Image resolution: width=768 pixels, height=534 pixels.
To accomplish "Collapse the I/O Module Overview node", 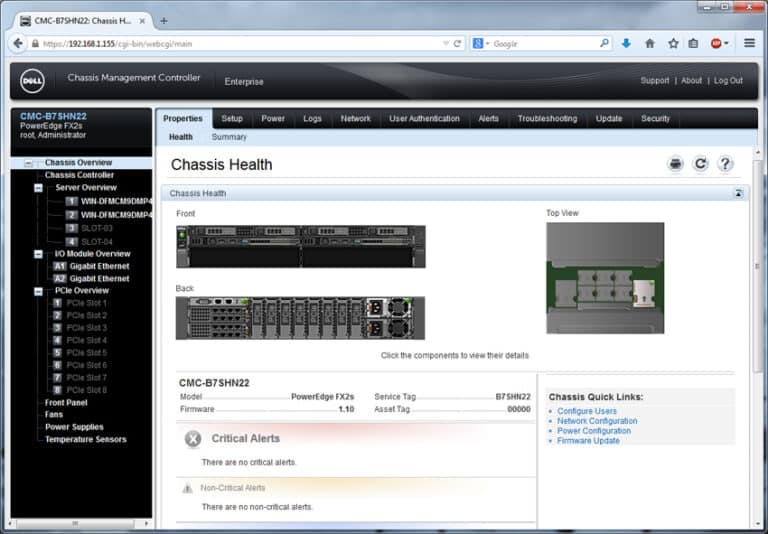I will pos(38,254).
